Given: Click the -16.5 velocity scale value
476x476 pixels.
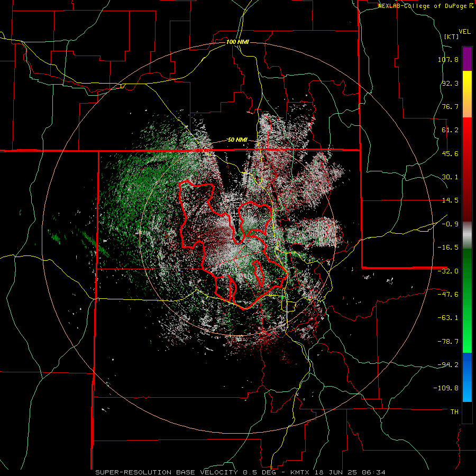Looking at the screenshot, I should click(x=448, y=248).
